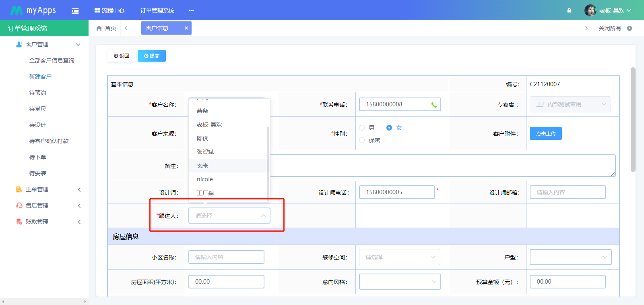Click the user avatar picture
The width and height of the screenshot is (644, 305).
[x=590, y=10]
